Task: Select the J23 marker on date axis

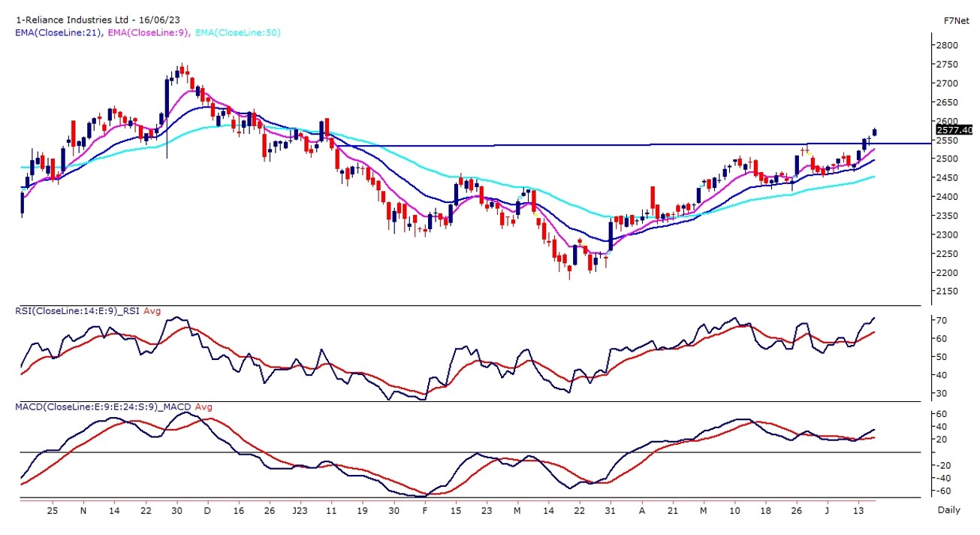Action: click(300, 510)
